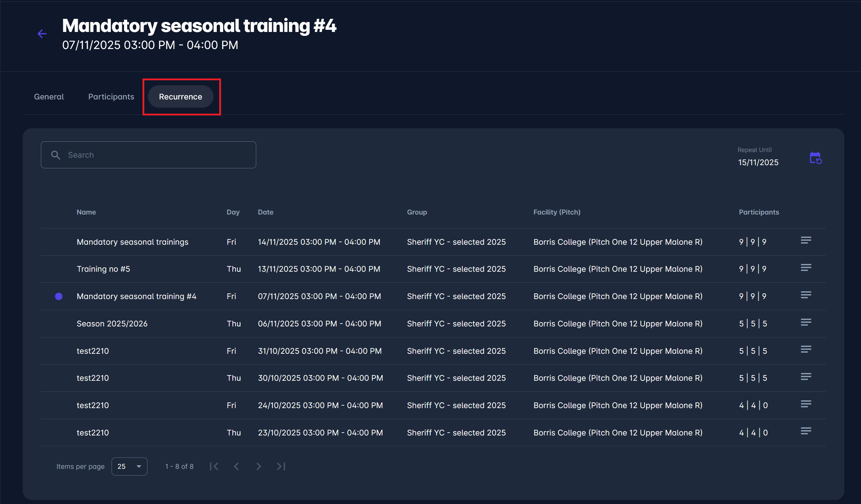Expand the Items per page dropdown
Screen dimensions: 861x504
[129, 466]
